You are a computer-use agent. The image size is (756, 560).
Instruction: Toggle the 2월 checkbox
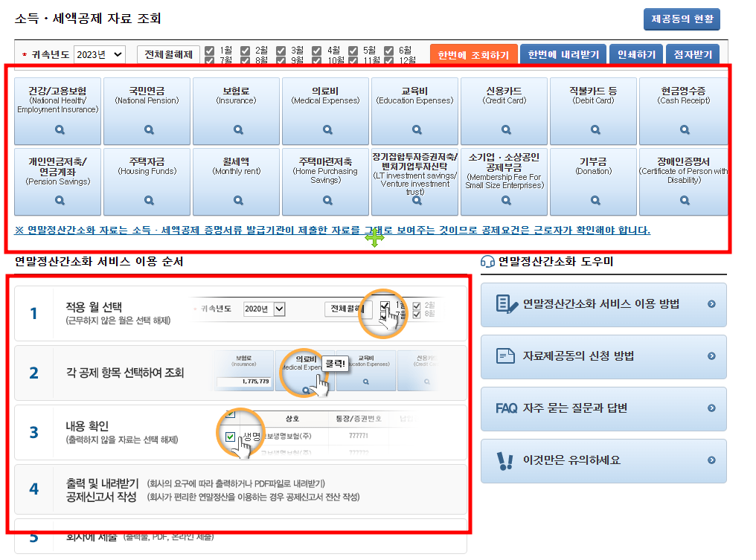coord(245,51)
